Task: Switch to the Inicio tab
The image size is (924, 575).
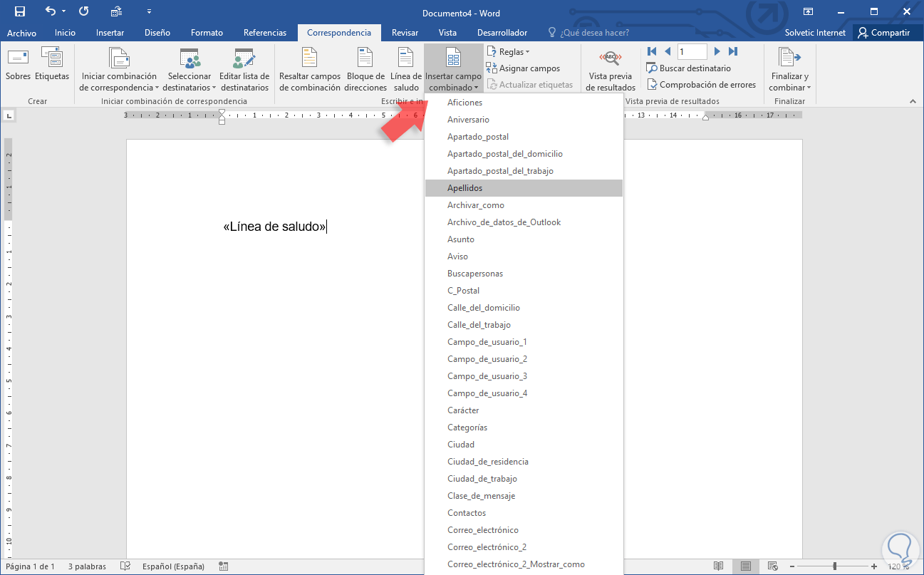Action: [x=65, y=33]
